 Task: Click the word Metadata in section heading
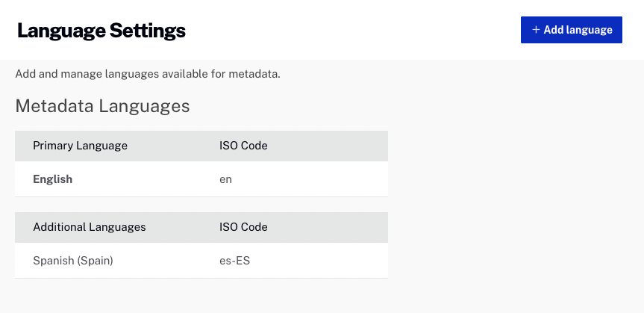pyautogui.click(x=54, y=106)
